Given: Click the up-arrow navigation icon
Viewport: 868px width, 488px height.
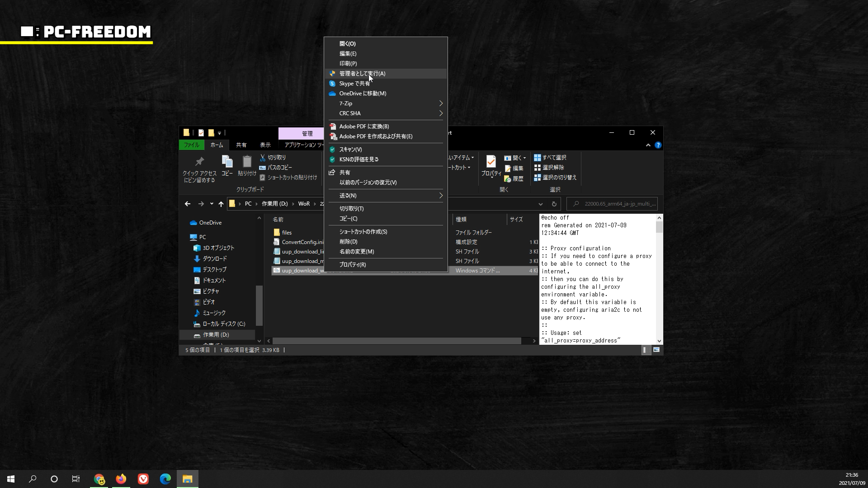Looking at the screenshot, I should 221,204.
